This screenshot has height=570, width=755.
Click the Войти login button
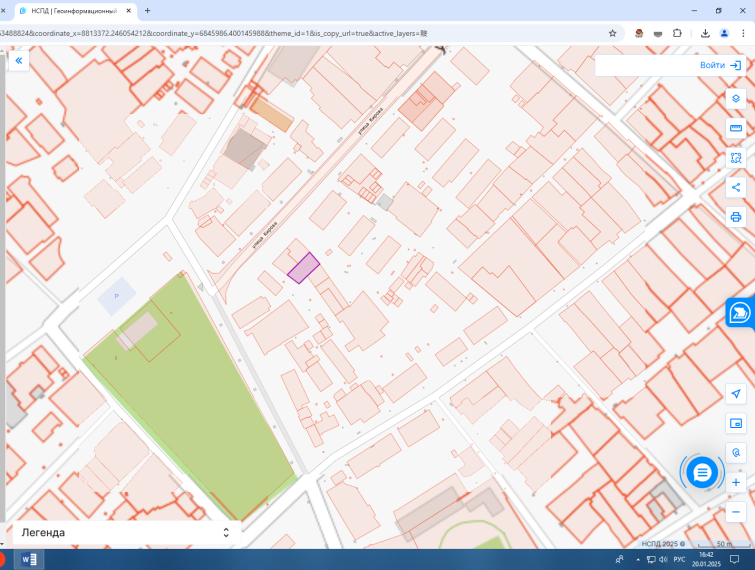[x=720, y=65]
